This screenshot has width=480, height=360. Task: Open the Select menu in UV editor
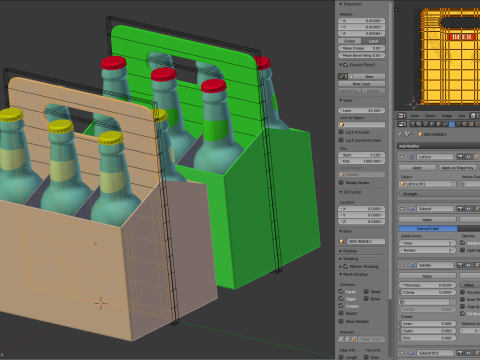(x=430, y=116)
